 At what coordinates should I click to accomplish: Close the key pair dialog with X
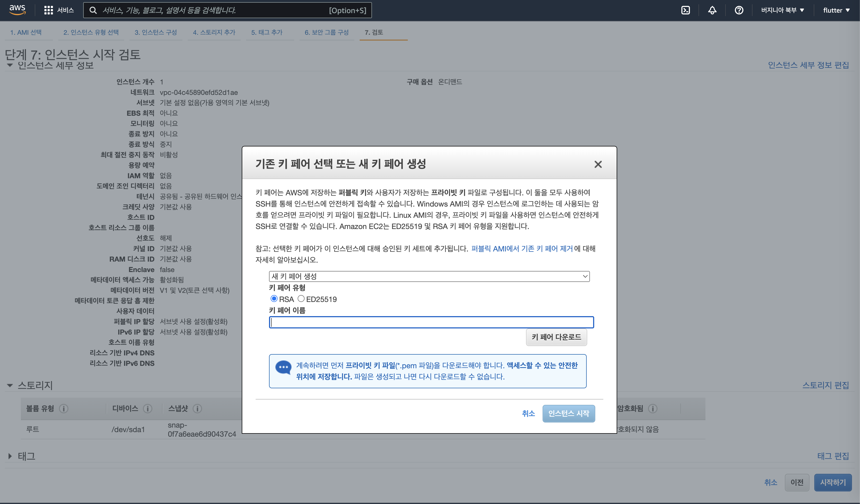(x=598, y=164)
